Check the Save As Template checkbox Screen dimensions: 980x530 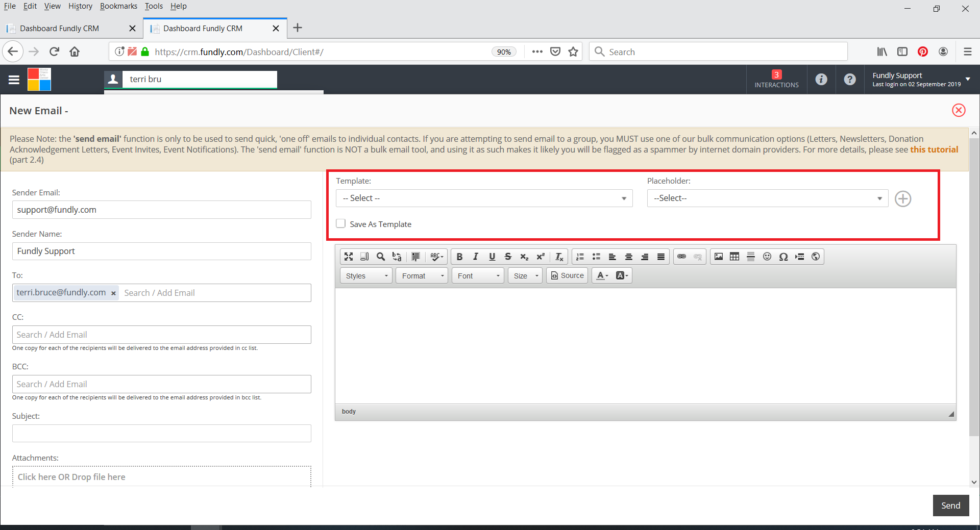(x=341, y=224)
